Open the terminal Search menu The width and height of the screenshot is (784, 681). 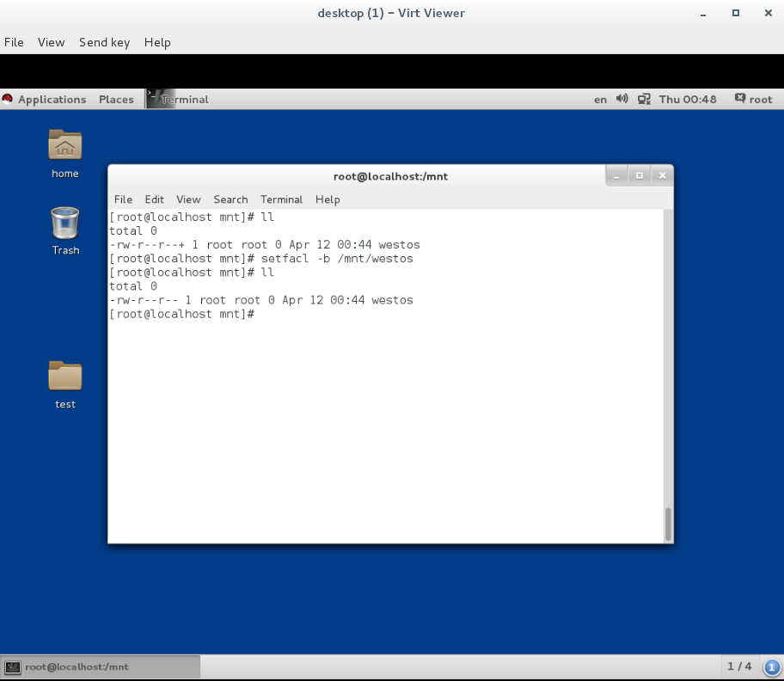click(x=230, y=199)
